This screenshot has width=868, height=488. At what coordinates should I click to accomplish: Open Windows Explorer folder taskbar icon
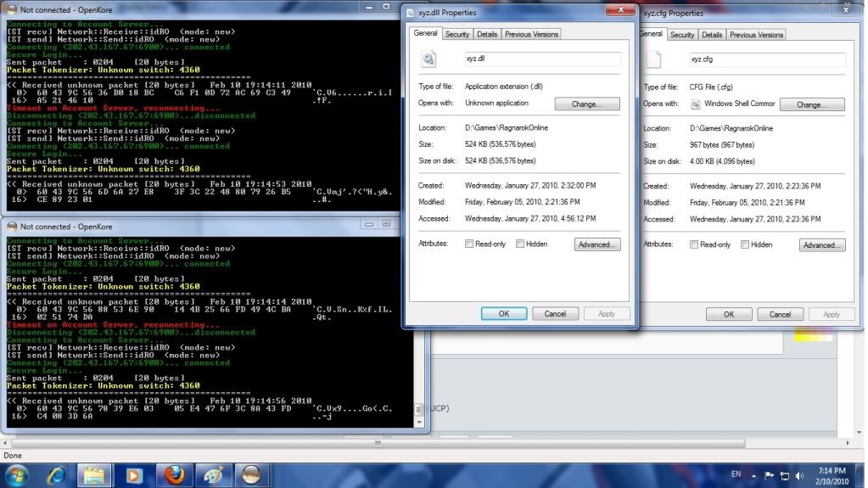tap(94, 475)
